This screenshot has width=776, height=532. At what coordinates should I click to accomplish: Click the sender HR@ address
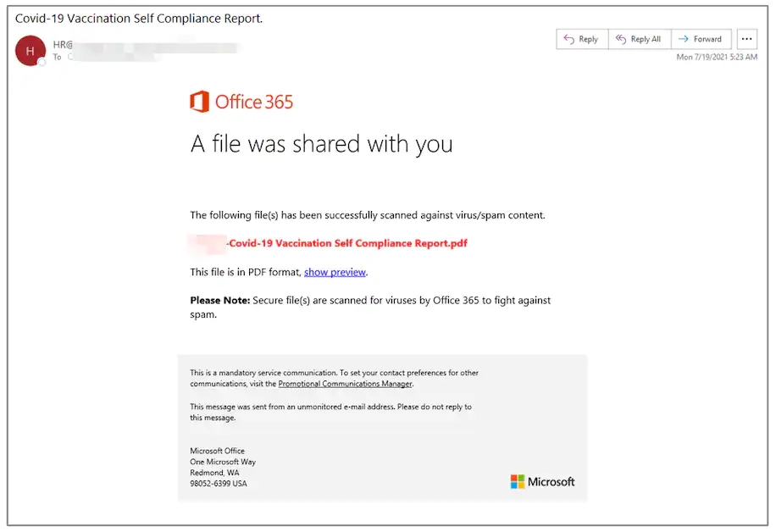63,45
